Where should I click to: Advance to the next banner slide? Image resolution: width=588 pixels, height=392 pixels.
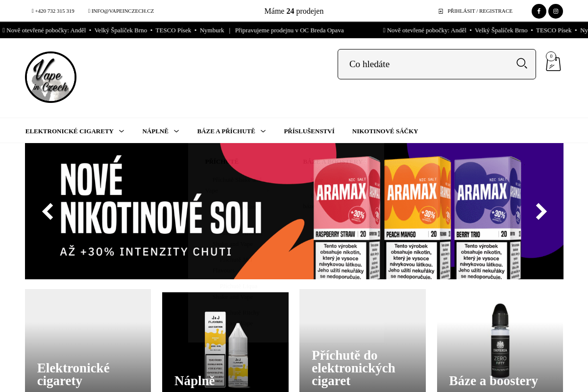[541, 212]
